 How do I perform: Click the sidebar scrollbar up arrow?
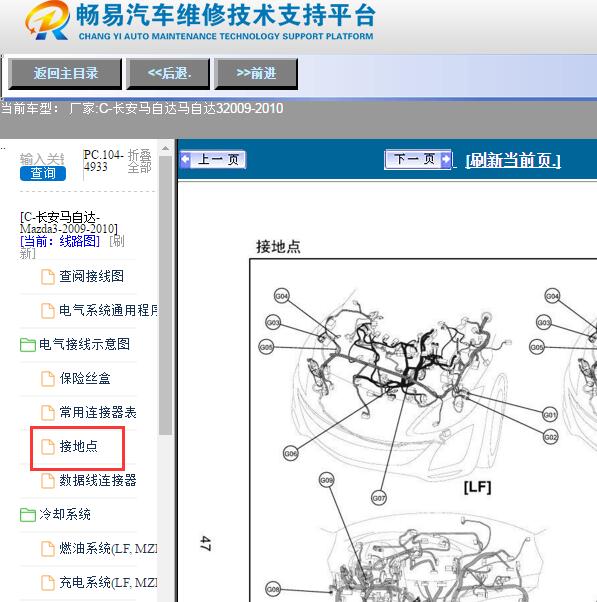(165, 148)
